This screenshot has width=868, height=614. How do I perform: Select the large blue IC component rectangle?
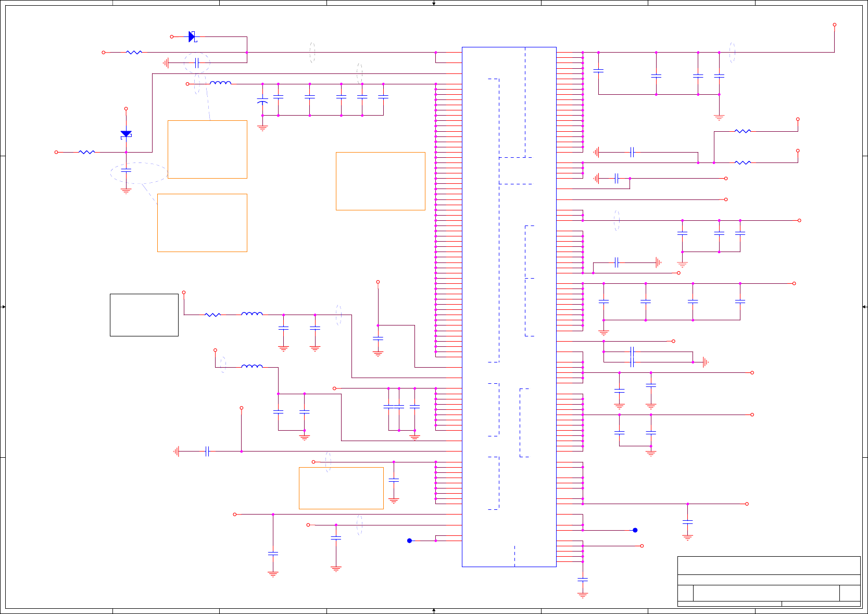(509, 307)
